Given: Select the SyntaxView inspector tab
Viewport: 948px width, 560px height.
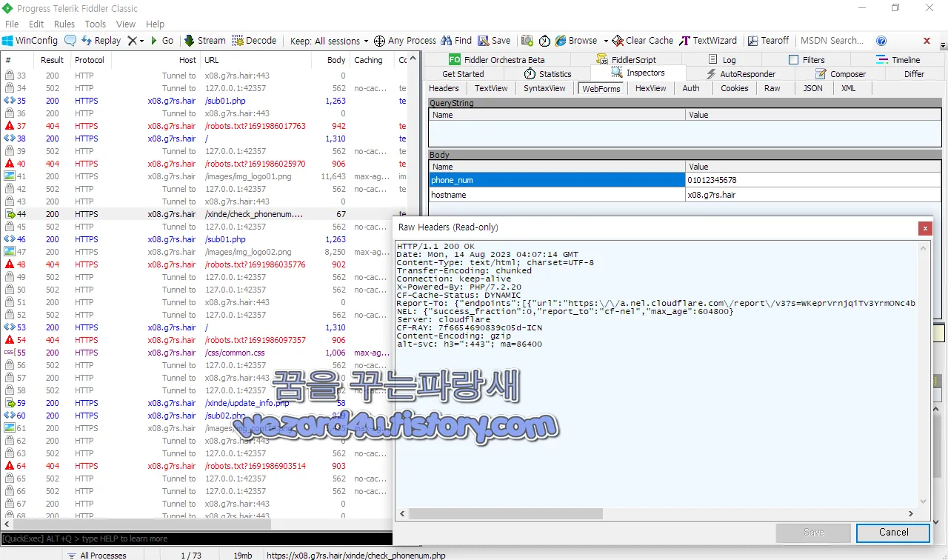Looking at the screenshot, I should pyautogui.click(x=544, y=88).
